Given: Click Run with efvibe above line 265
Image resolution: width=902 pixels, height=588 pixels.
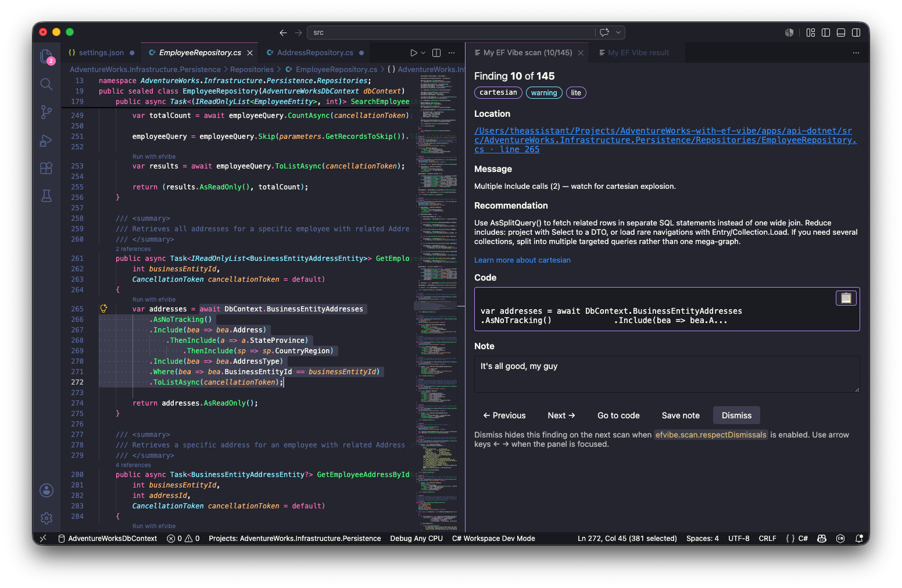Looking at the screenshot, I should pos(154,300).
